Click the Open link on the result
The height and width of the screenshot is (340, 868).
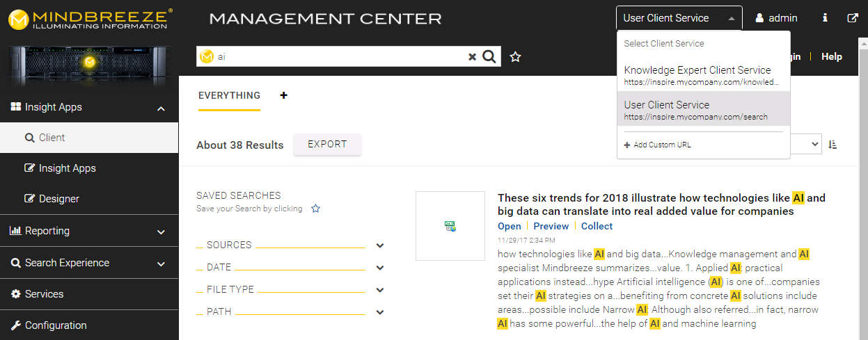click(x=510, y=226)
